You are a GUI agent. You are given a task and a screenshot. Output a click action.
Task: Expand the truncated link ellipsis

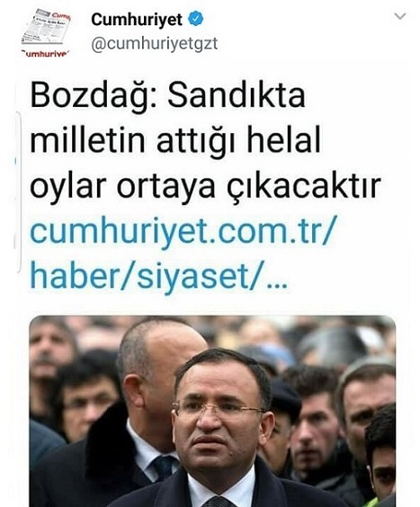tap(277, 283)
